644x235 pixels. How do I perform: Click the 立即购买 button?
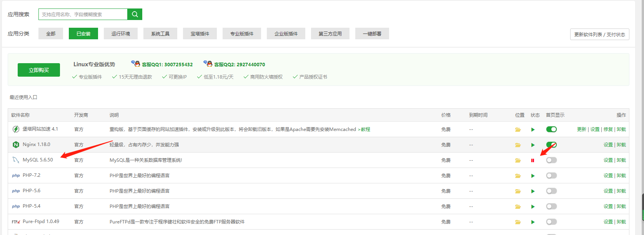click(39, 70)
